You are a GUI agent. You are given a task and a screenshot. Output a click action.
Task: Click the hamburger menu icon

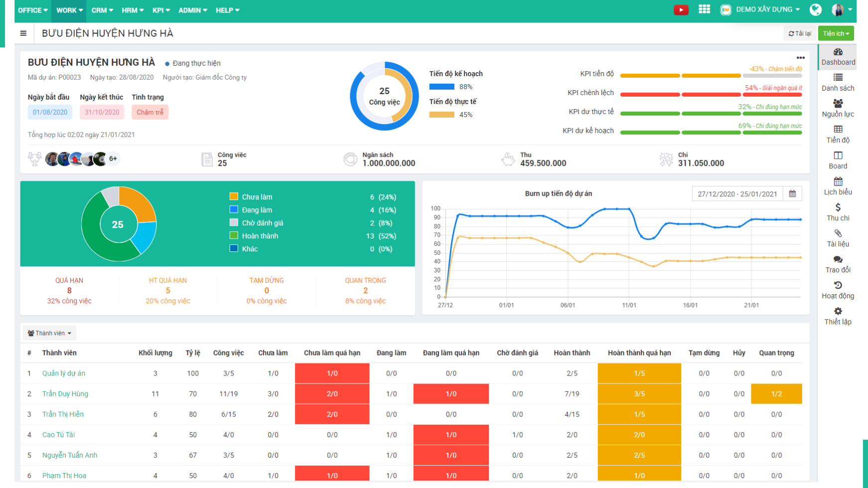tap(23, 33)
